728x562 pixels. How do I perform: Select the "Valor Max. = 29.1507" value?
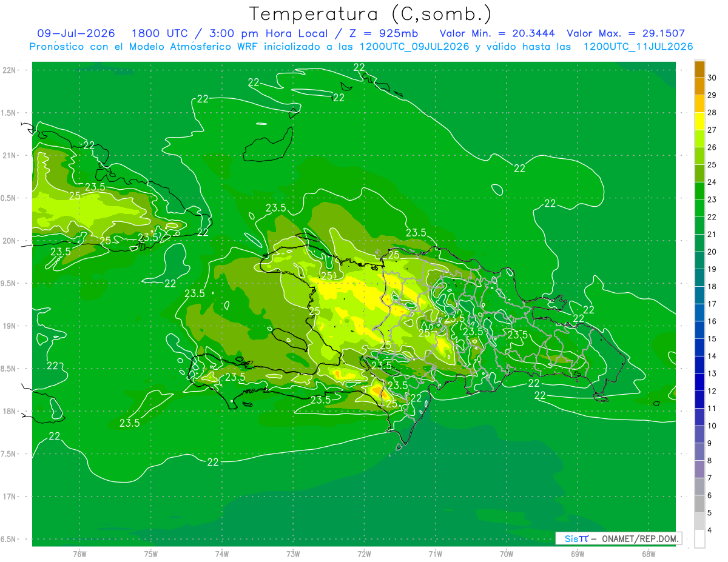(x=625, y=33)
